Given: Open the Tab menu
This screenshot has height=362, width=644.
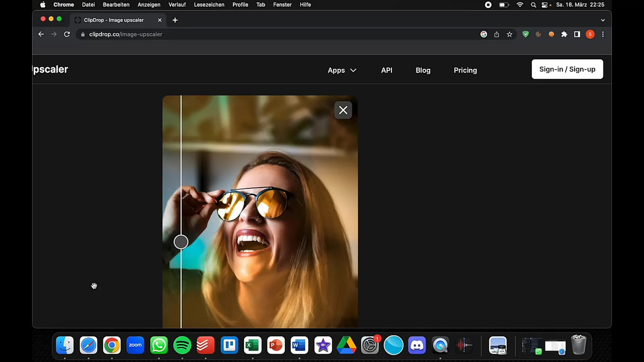Looking at the screenshot, I should tap(261, 5).
